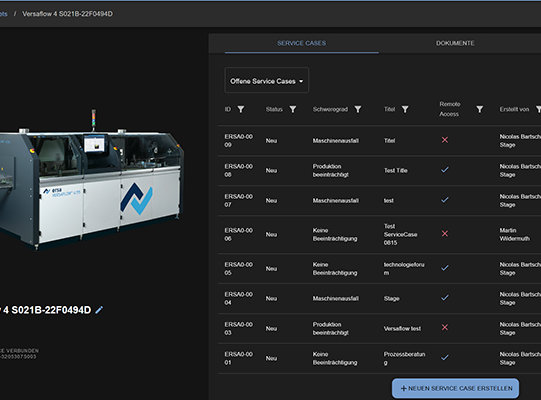Screen dimensions: 541x400
Task: Filter the Remote Access column
Action: tap(480, 109)
